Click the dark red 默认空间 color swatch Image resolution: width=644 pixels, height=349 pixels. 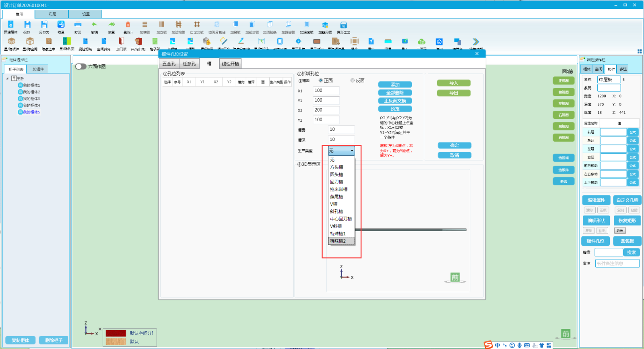116,333
